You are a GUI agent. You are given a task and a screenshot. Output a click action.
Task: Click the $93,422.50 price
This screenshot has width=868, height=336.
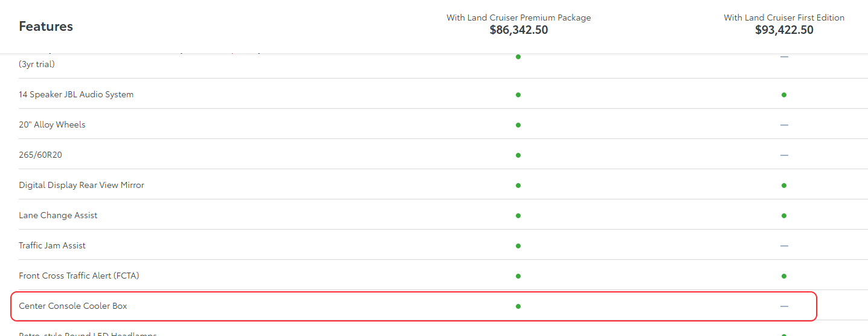click(x=784, y=30)
